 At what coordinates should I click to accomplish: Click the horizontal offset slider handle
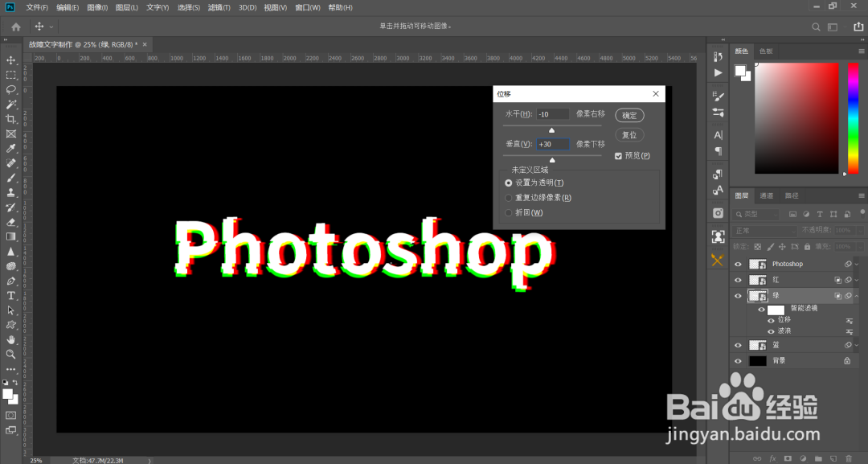pos(551,130)
